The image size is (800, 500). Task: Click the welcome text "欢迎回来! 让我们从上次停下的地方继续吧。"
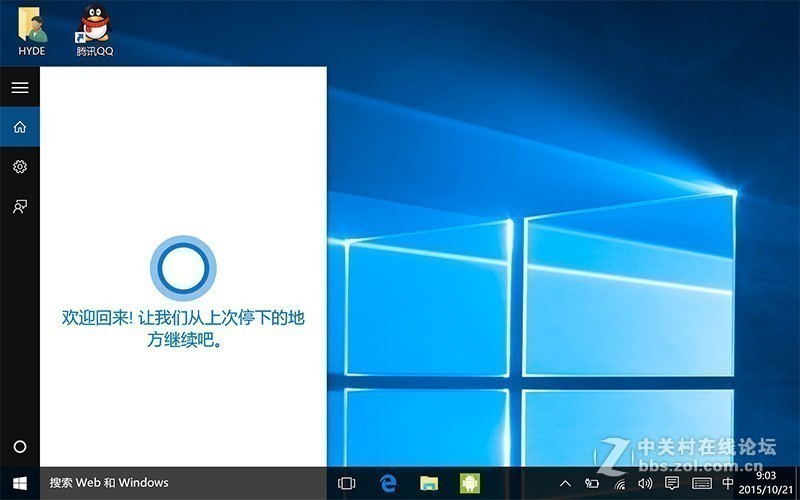pyautogui.click(x=183, y=329)
